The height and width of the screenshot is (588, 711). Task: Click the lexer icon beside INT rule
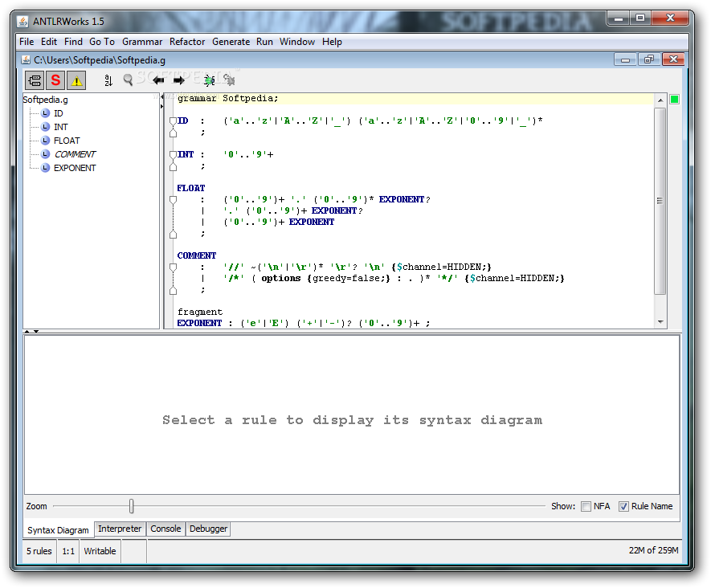coord(45,126)
